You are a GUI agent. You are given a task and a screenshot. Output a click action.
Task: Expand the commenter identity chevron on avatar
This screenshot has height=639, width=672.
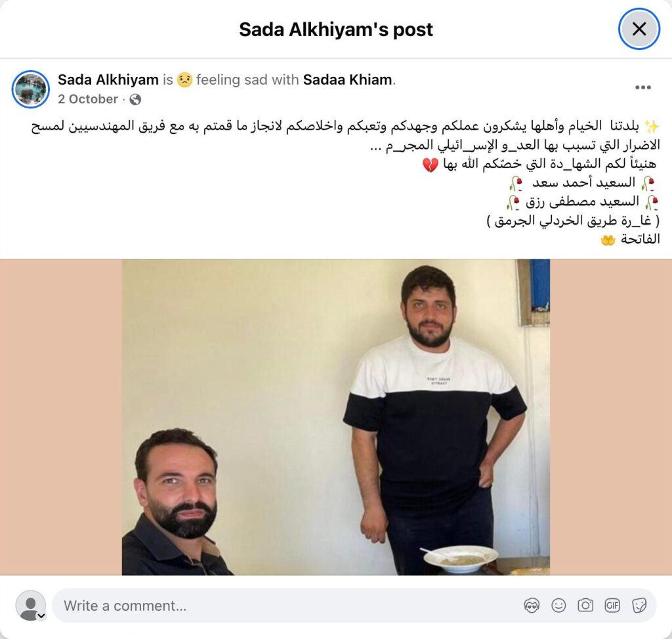[x=41, y=616]
